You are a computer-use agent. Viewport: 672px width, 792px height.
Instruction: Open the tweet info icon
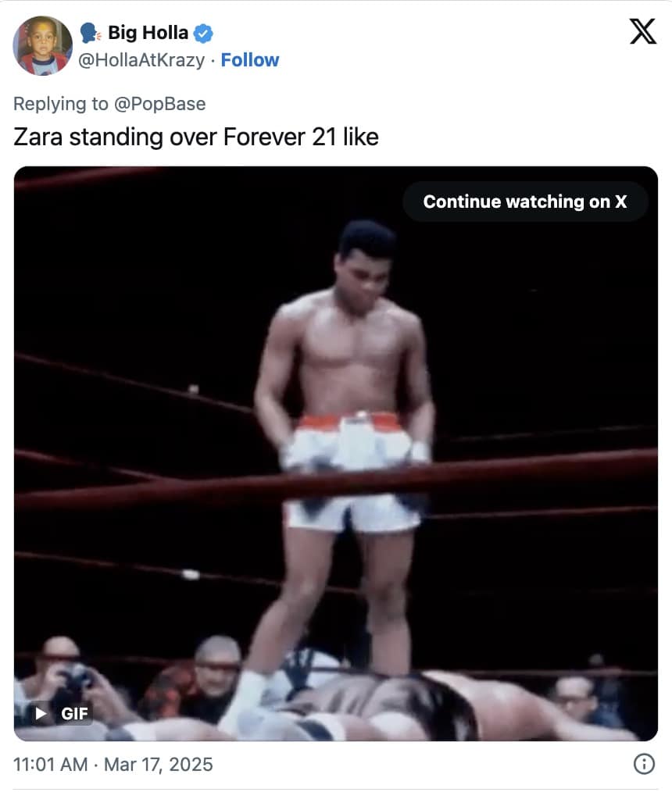coord(644,764)
